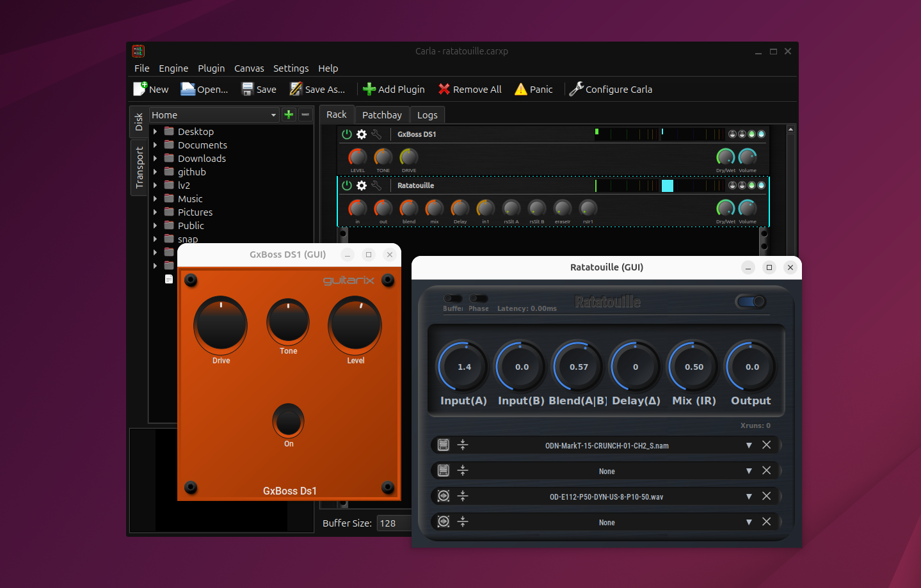The width and height of the screenshot is (921, 588).
Task: Click the model file icon on first None row
Action: tap(444, 471)
